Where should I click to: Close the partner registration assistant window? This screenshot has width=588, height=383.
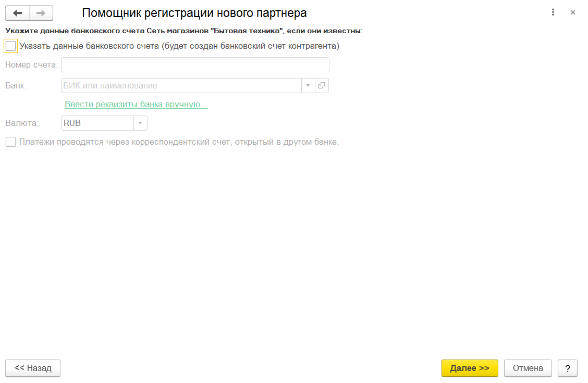click(x=573, y=12)
